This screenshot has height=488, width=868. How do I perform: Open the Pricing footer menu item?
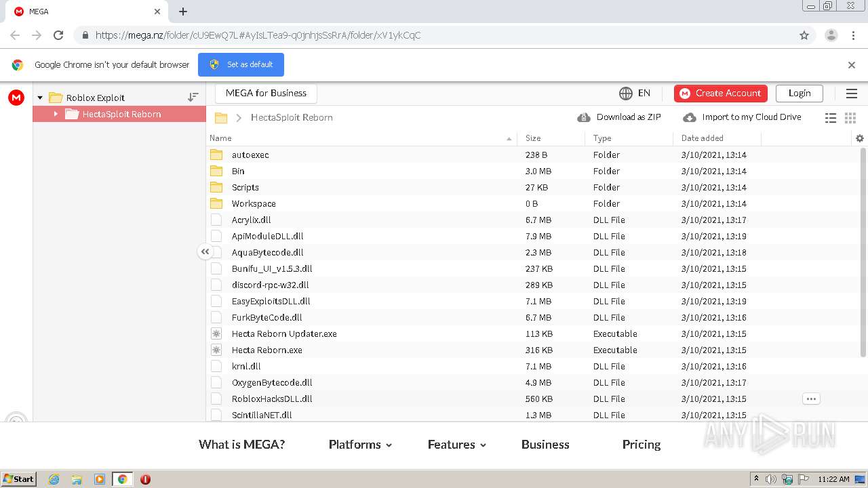pyautogui.click(x=642, y=445)
